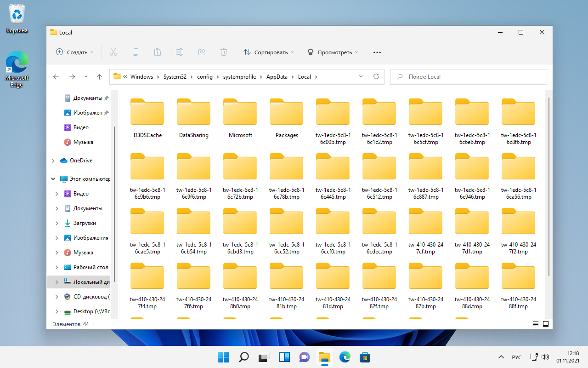The width and height of the screenshot is (588, 368).
Task: Navigate to System32 via breadcrumb
Action: (x=175, y=76)
